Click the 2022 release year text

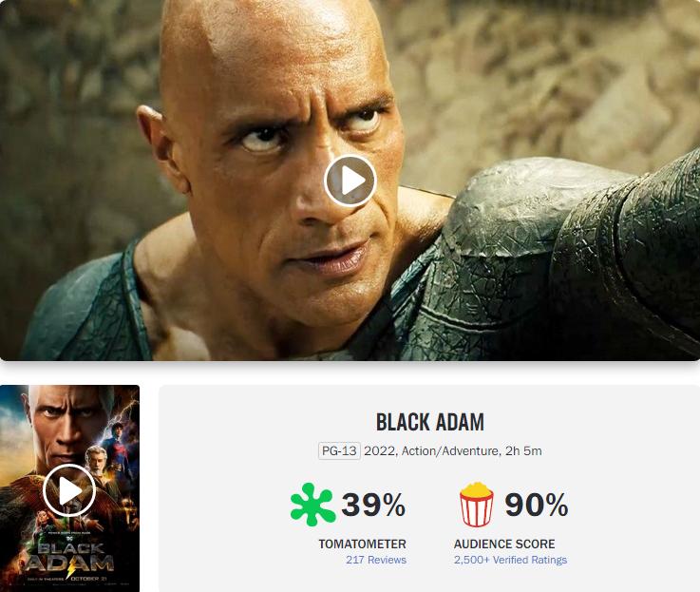pos(380,450)
